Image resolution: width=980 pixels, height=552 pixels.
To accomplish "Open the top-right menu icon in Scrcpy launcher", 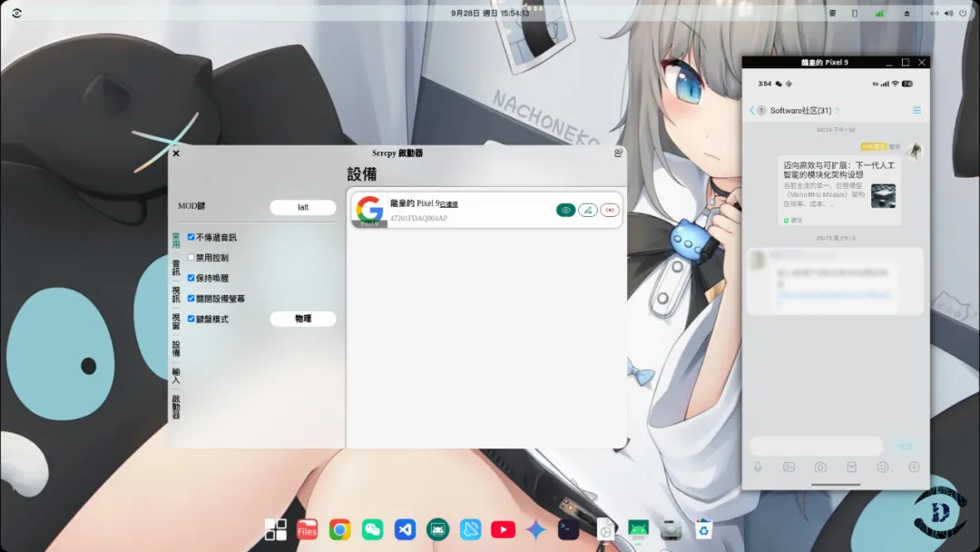I will click(618, 153).
